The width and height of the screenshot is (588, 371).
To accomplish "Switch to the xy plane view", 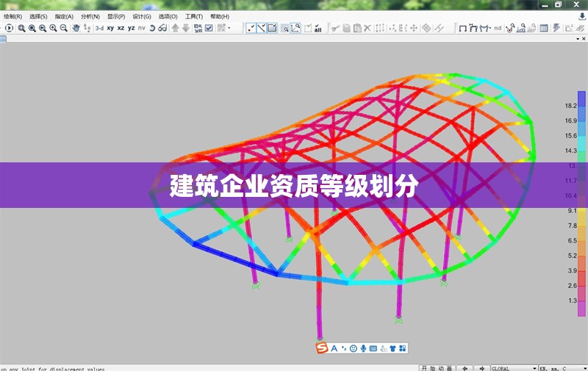I will (110, 28).
